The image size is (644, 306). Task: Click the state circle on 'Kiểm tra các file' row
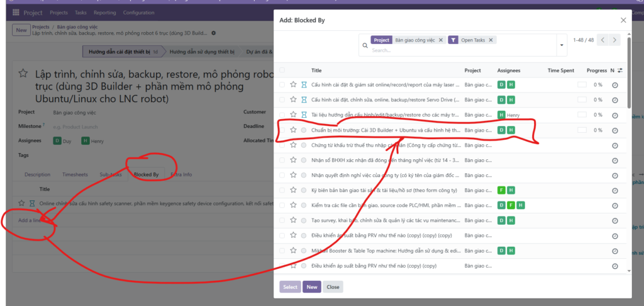pyautogui.click(x=304, y=205)
